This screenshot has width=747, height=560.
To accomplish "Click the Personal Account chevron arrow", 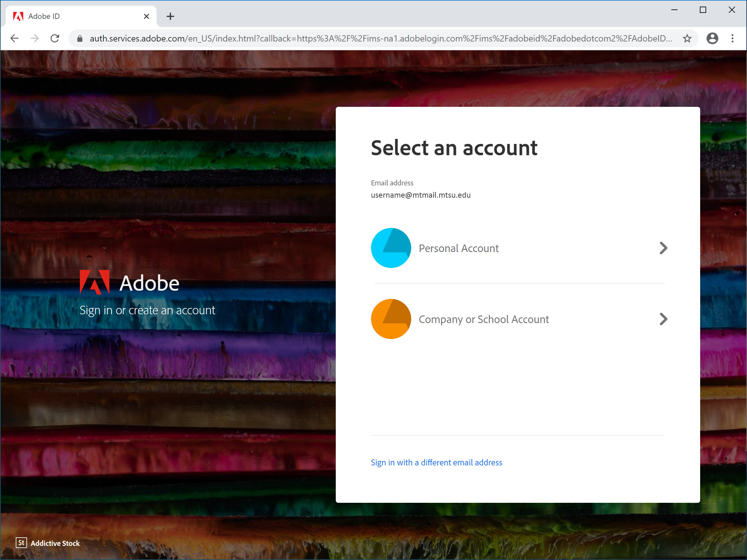I will point(663,248).
